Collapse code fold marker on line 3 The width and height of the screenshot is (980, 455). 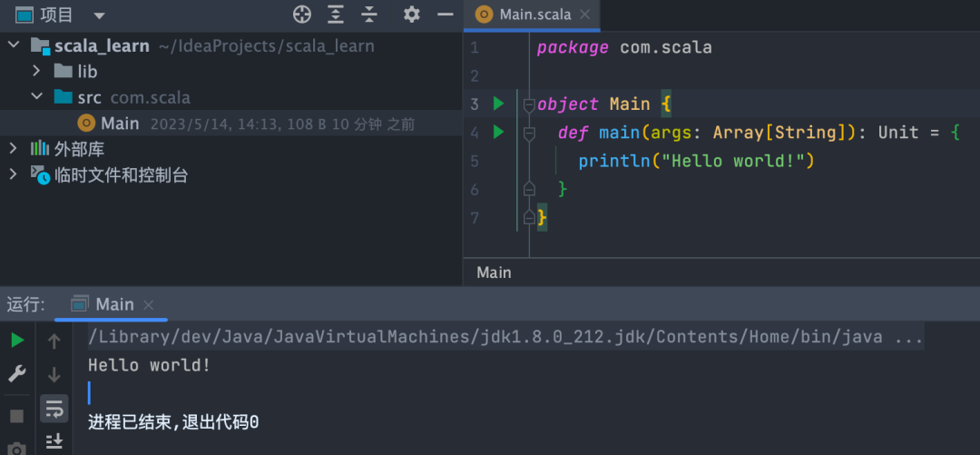point(529,105)
